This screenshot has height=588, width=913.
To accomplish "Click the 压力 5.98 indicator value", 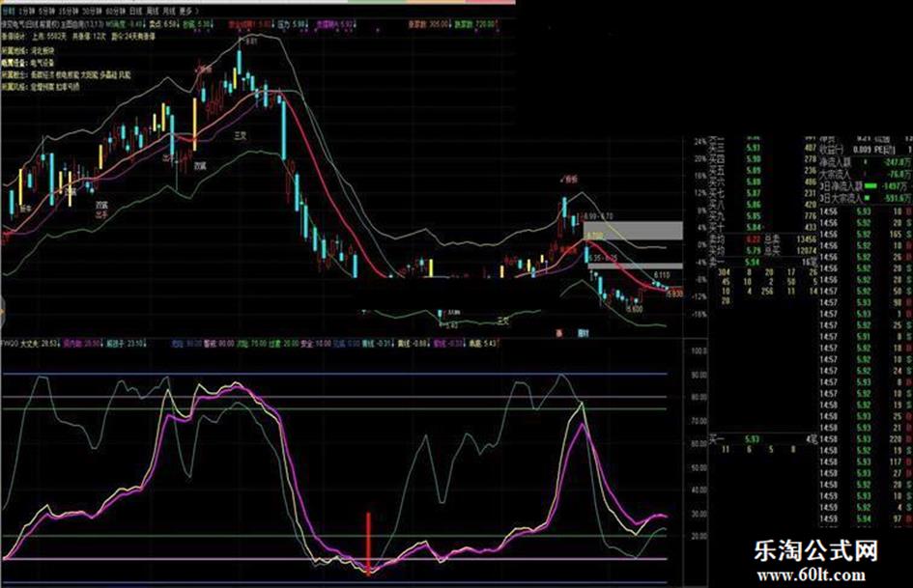I will pyautogui.click(x=293, y=24).
